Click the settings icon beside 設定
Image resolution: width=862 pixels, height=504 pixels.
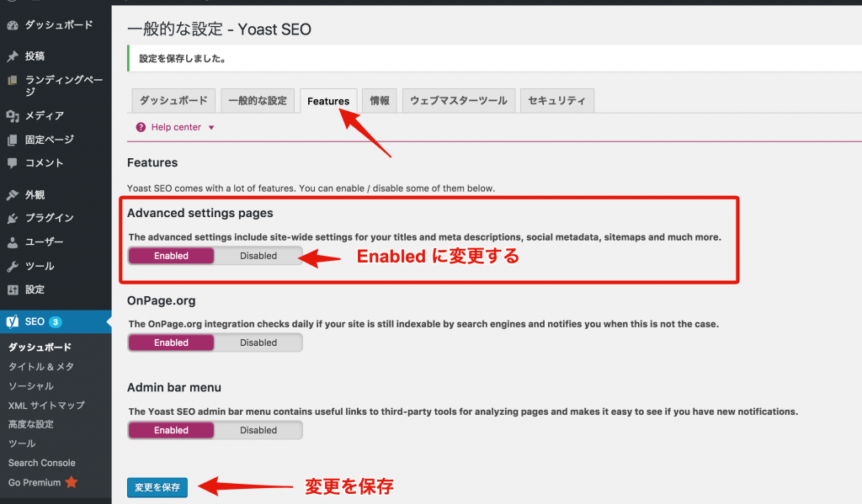pyautogui.click(x=12, y=289)
